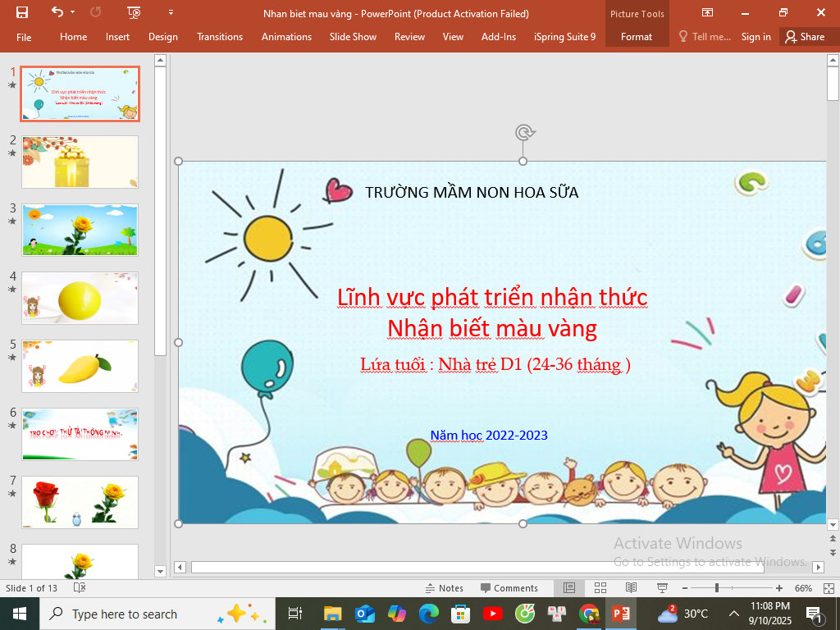Expand Customize Quick Access Toolbar menu
This screenshot has height=630, width=840.
coord(171,12)
